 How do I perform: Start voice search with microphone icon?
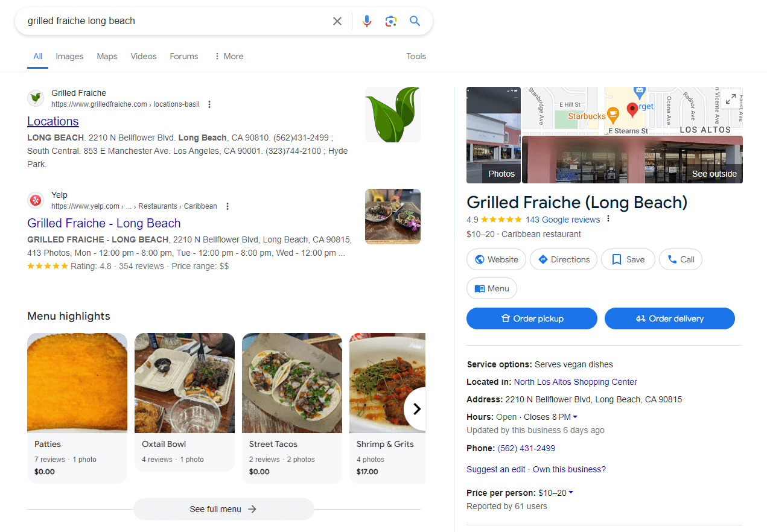[366, 21]
